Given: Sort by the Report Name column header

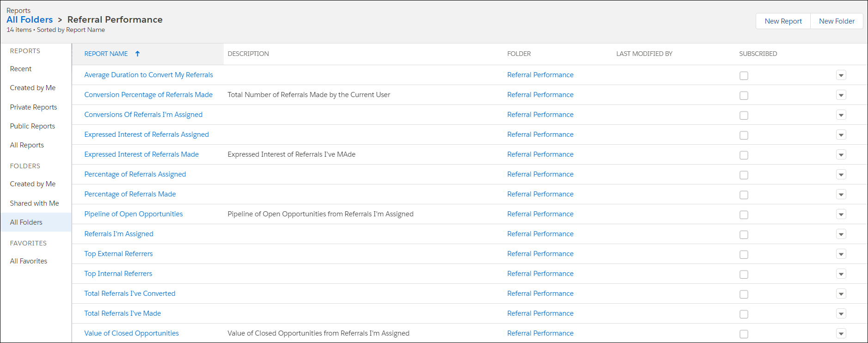Looking at the screenshot, I should click(106, 54).
